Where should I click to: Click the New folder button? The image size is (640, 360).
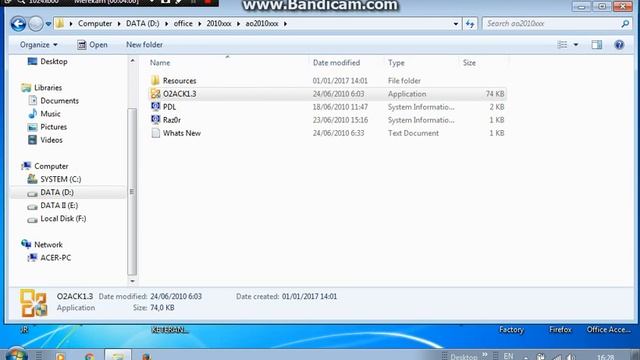pos(144,44)
